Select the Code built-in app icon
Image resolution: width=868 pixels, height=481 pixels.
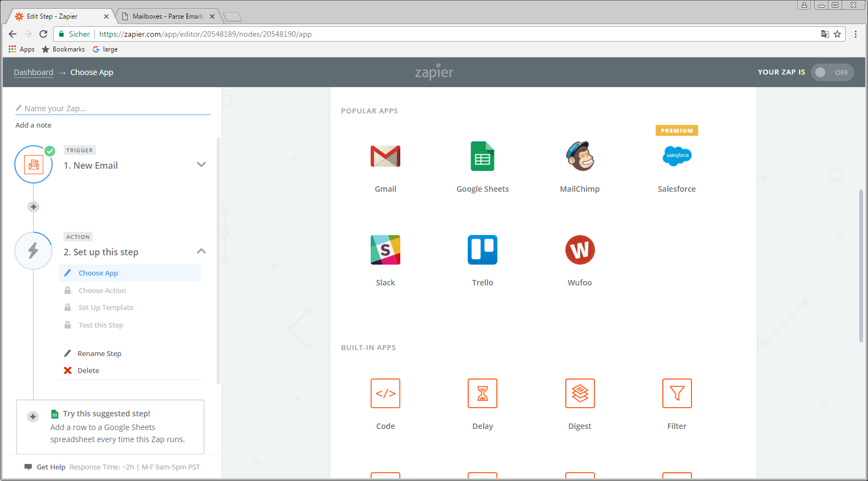(385, 393)
